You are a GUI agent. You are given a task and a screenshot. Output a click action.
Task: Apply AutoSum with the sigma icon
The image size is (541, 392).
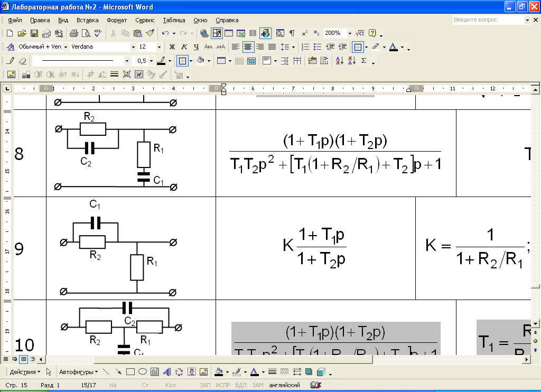click(x=363, y=61)
